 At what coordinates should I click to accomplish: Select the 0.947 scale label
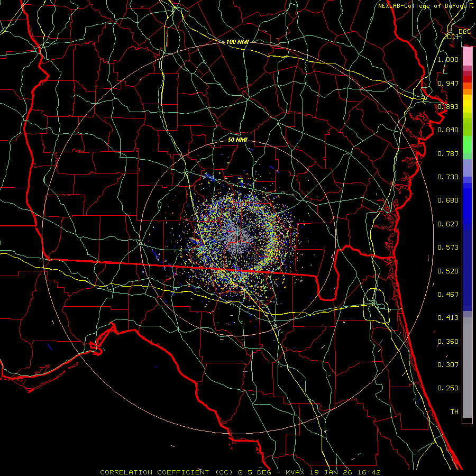pos(448,83)
